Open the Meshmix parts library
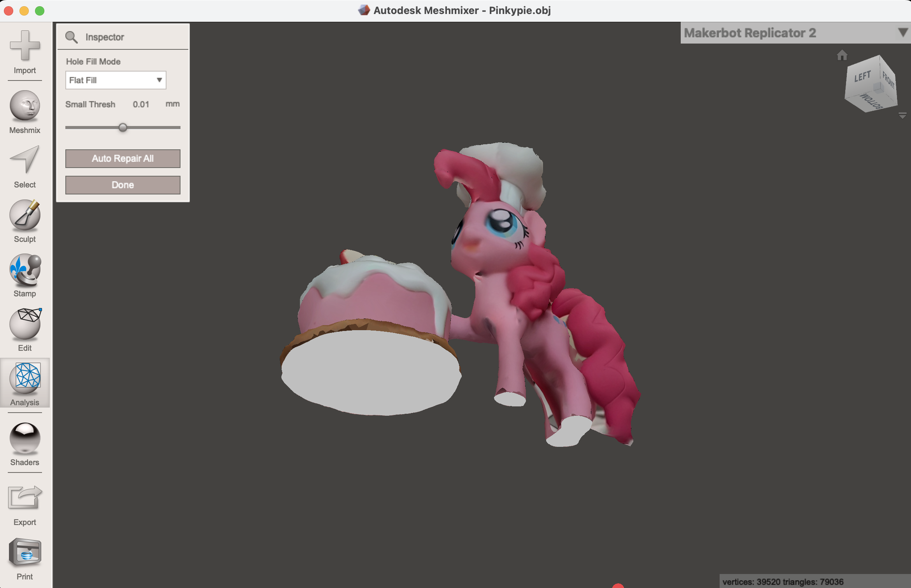The image size is (911, 588). (25, 110)
